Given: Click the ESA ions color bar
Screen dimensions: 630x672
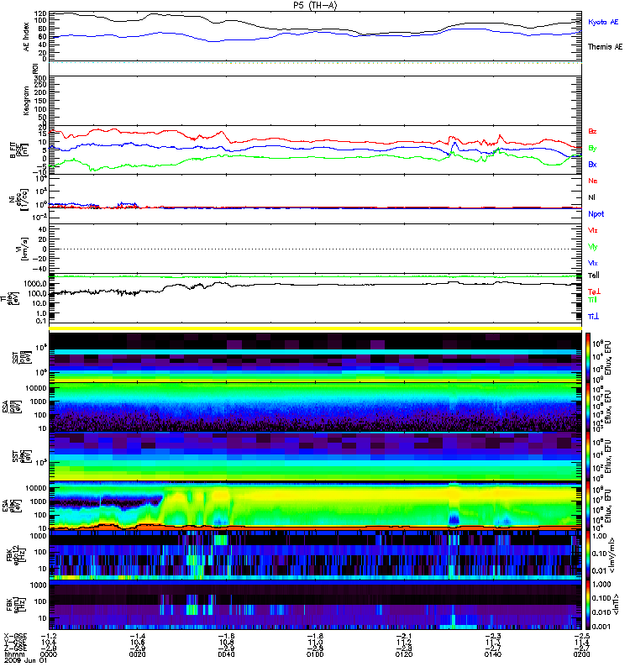Looking at the screenshot, I should click(588, 407).
